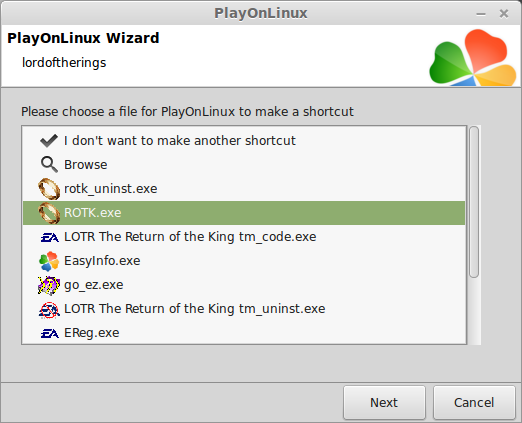The height and width of the screenshot is (423, 522).
Task: Click the purple go_ez.exe icon
Action: pyautogui.click(x=49, y=285)
